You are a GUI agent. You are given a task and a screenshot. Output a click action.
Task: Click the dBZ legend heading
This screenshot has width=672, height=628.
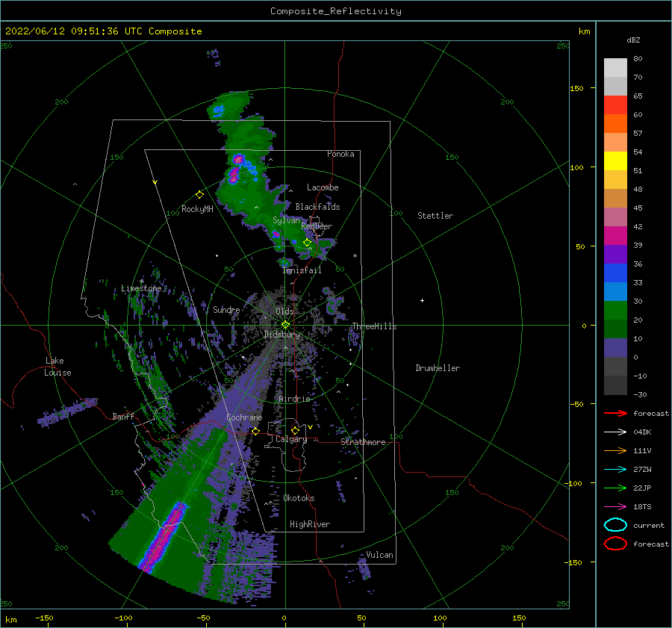point(633,40)
